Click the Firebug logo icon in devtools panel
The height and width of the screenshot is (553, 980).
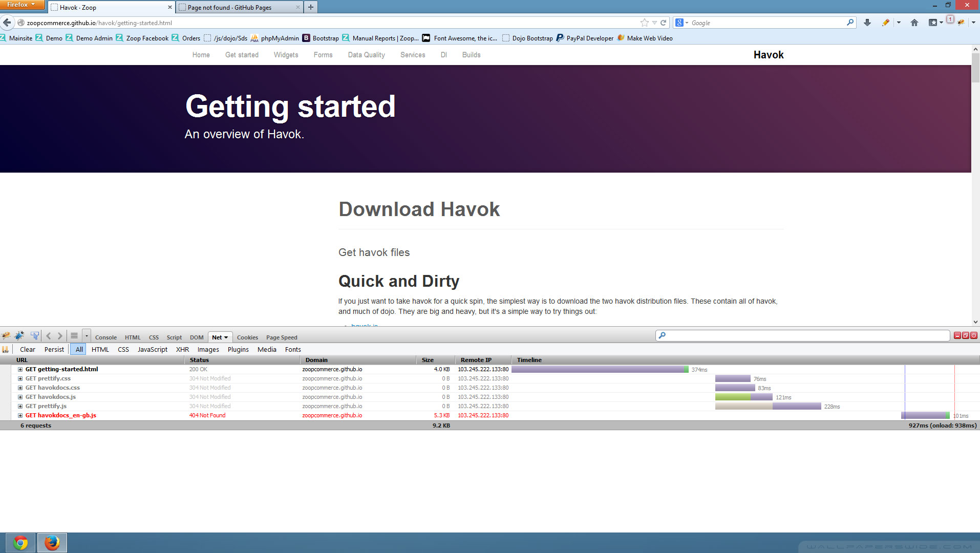coord(6,336)
